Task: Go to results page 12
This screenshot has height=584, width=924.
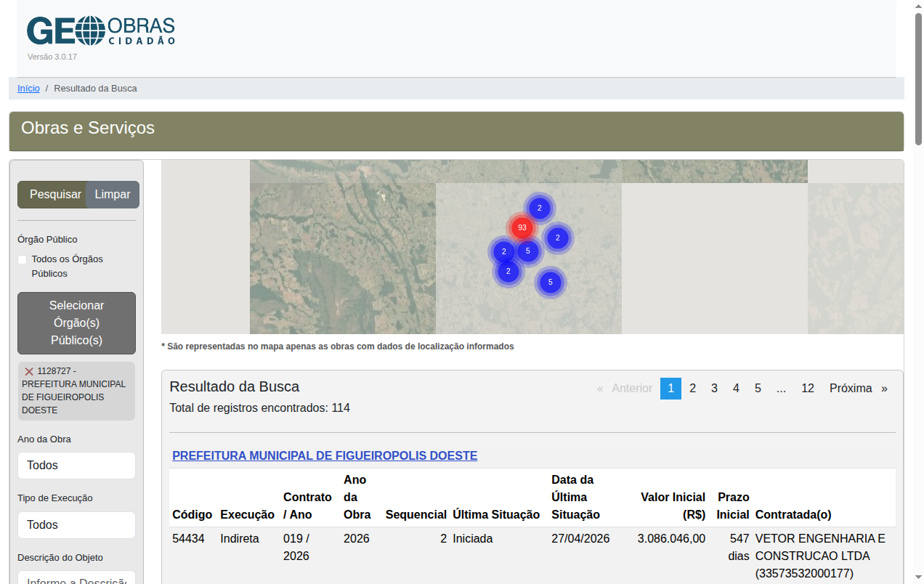Action: (808, 389)
